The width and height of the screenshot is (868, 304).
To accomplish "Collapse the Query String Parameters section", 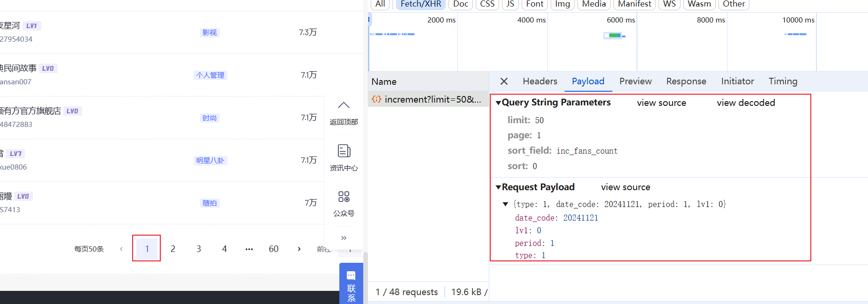I will tap(498, 103).
